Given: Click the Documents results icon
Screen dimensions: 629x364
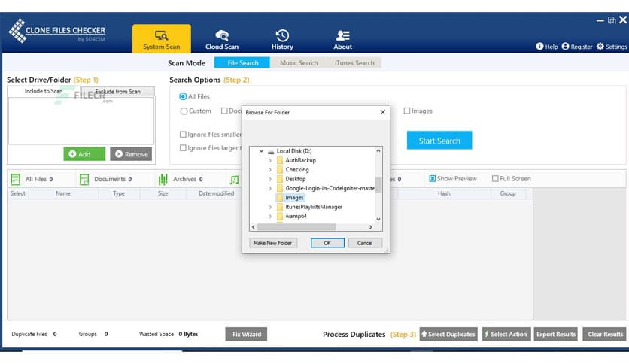Looking at the screenshot, I should click(84, 179).
